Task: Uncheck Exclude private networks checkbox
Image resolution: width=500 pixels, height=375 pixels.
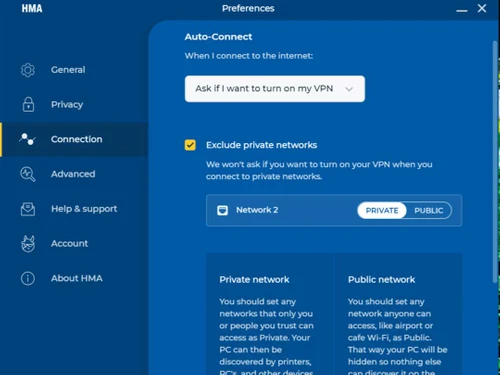Action: point(190,145)
